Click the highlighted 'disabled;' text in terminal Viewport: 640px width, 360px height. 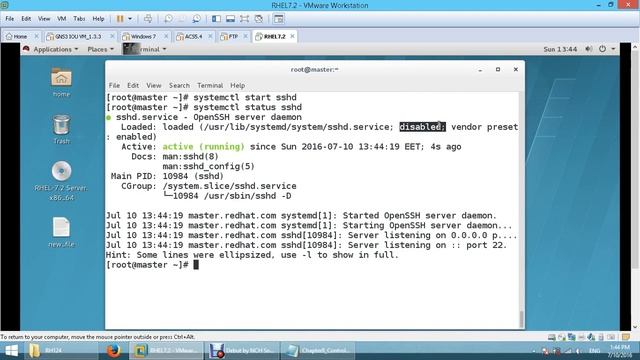click(422, 127)
